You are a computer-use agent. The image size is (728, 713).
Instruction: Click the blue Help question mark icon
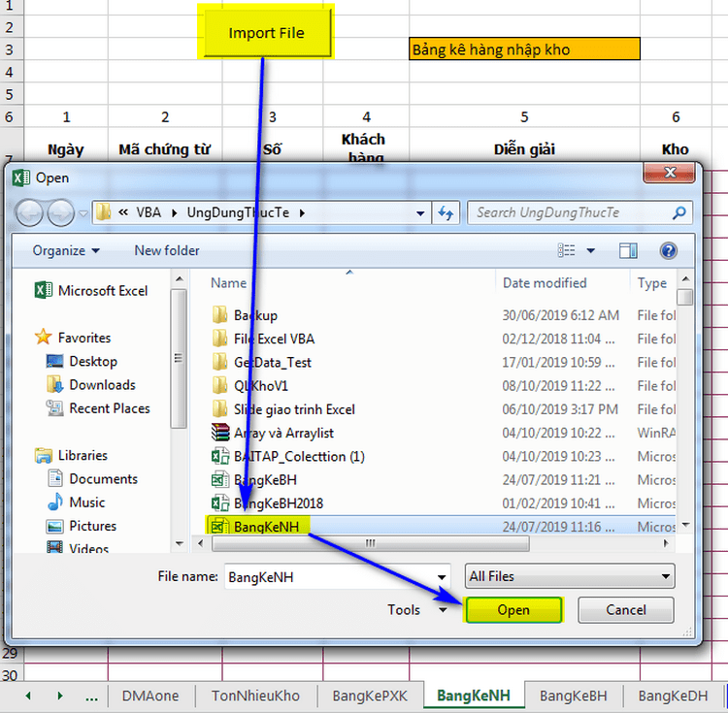point(668,250)
